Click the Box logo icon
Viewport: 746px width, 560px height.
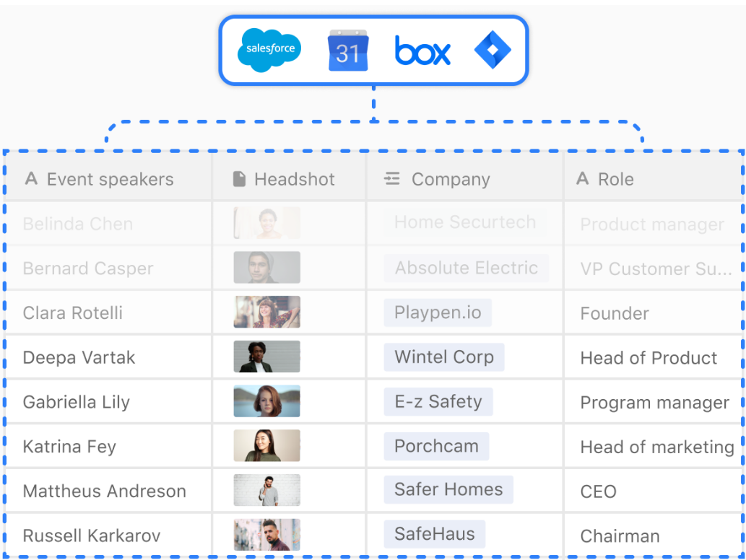[422, 51]
